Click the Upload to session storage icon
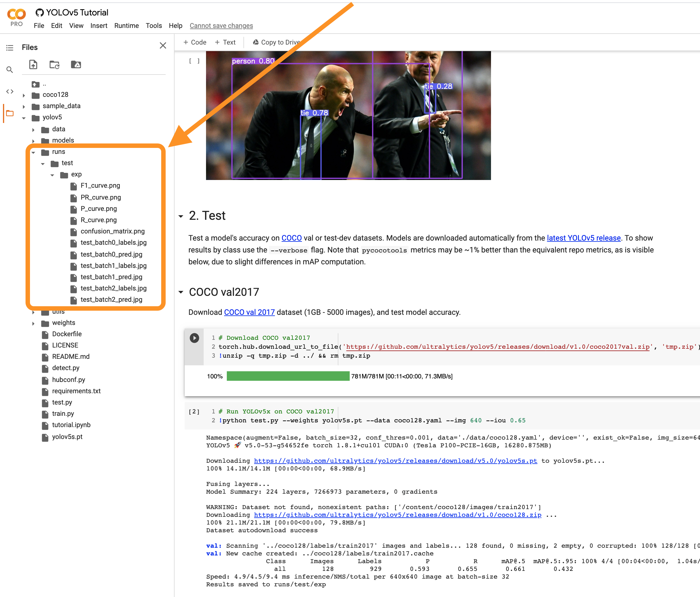The width and height of the screenshot is (700, 597). click(x=33, y=64)
